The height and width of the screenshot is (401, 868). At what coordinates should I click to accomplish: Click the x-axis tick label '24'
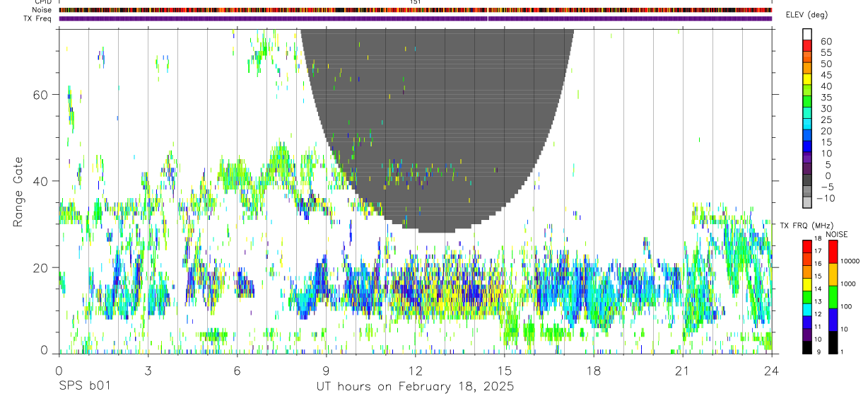coord(771,371)
